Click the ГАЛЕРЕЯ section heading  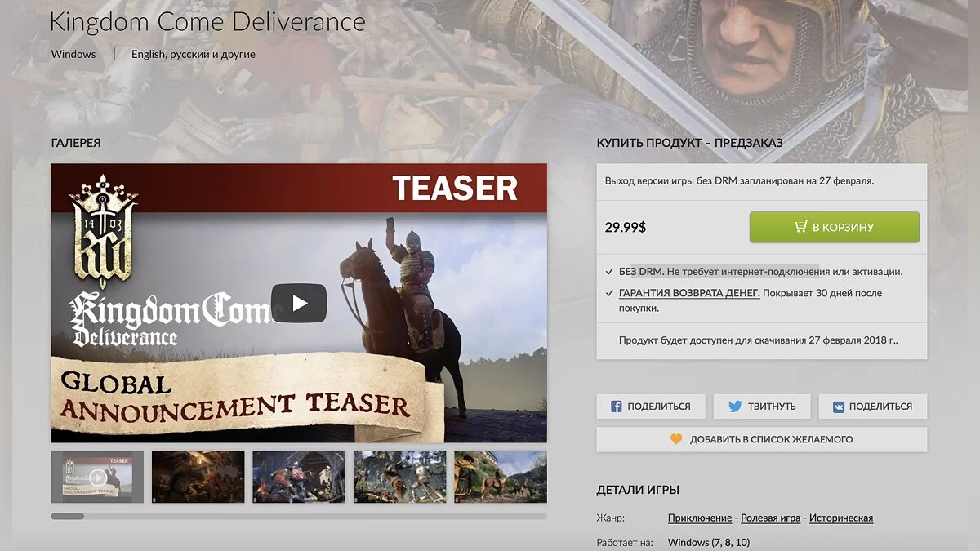tap(76, 143)
